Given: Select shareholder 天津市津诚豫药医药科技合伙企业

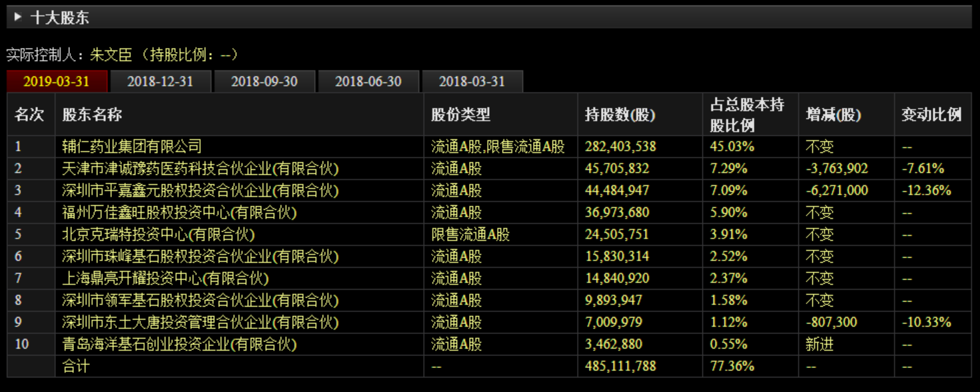Looking at the screenshot, I should pyautogui.click(x=201, y=168).
